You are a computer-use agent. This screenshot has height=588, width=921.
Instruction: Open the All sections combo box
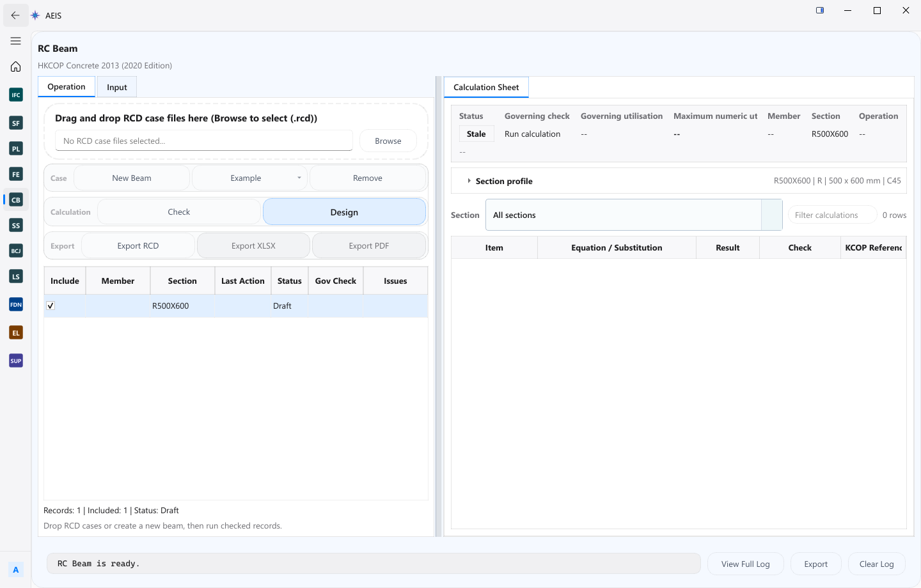634,215
